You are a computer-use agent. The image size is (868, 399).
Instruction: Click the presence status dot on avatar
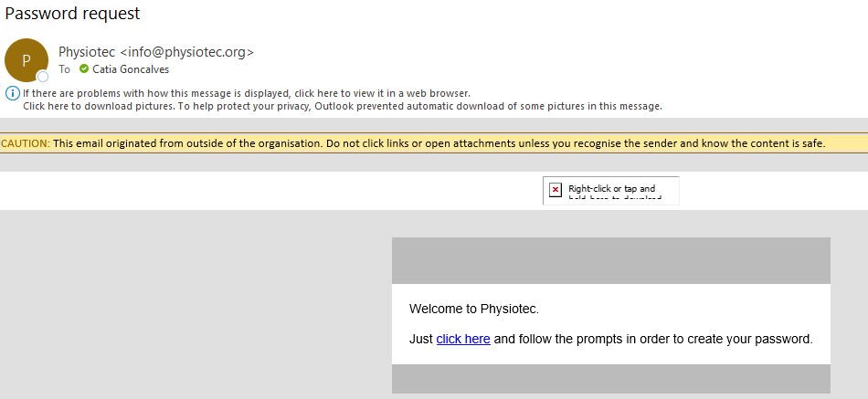42,77
